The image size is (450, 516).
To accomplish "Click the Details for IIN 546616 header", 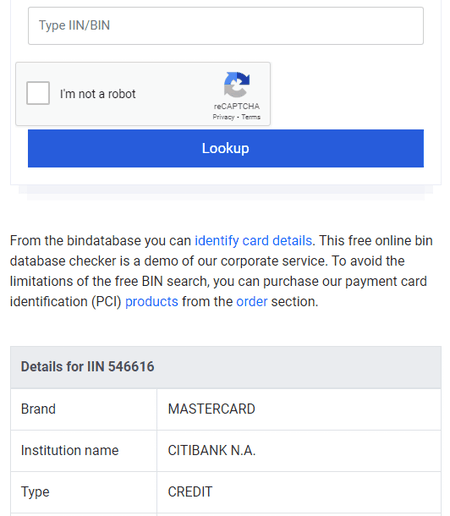I will [x=226, y=367].
